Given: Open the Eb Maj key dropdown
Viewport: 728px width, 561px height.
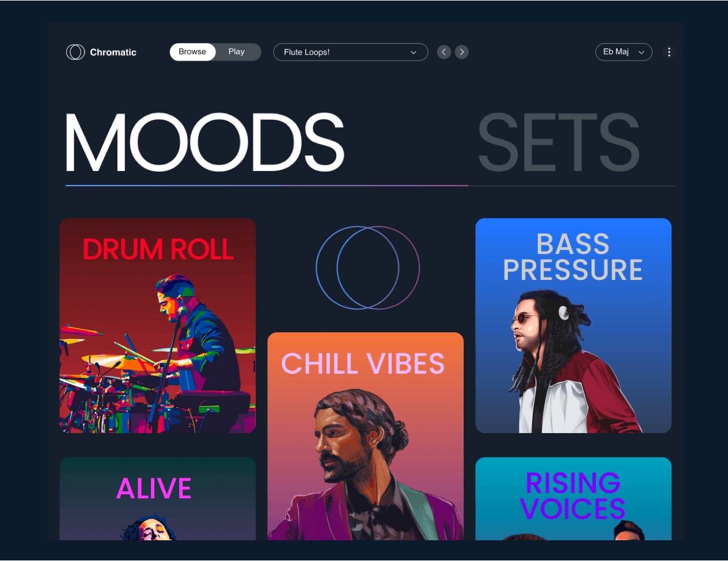Looking at the screenshot, I should point(624,52).
